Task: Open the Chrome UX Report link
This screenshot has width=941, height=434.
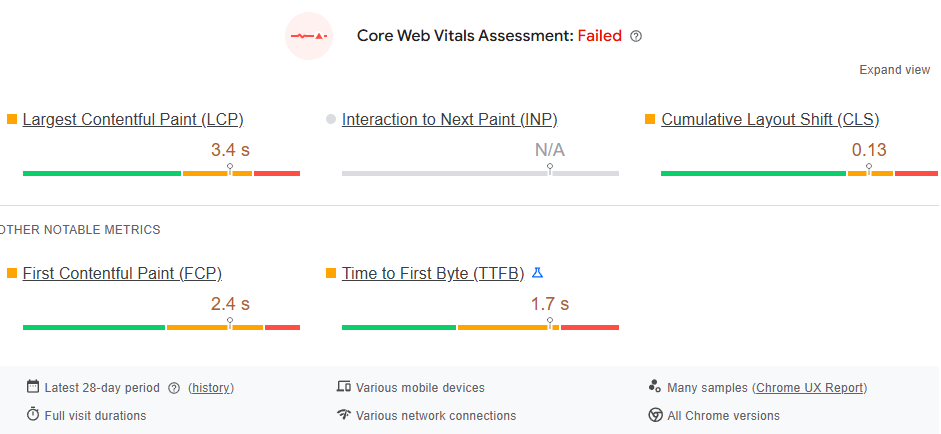Action: [811, 388]
